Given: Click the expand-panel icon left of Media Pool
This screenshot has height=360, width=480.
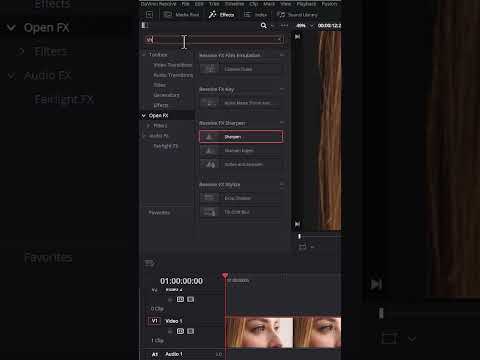Looking at the screenshot, I should point(149,15).
